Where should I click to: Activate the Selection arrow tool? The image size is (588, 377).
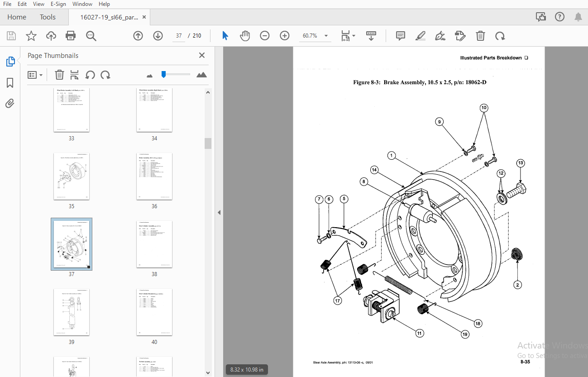coord(225,36)
